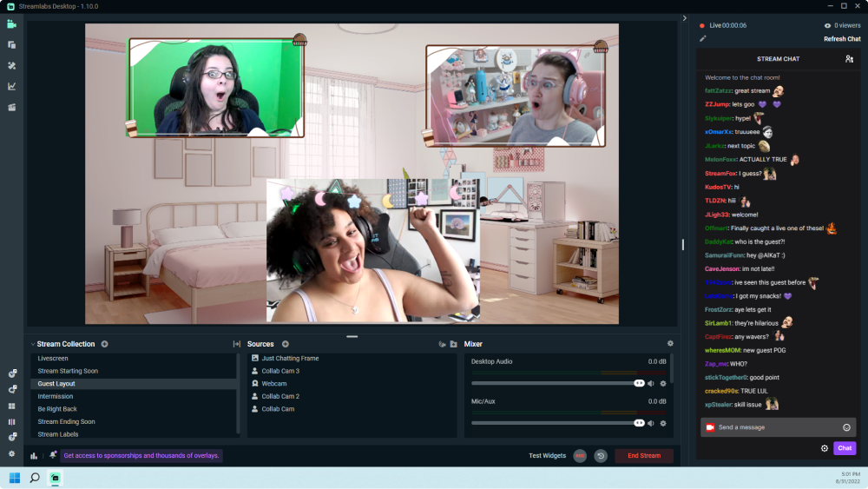Click the add source folder icon
Screen dimensions: 868x489
(454, 344)
